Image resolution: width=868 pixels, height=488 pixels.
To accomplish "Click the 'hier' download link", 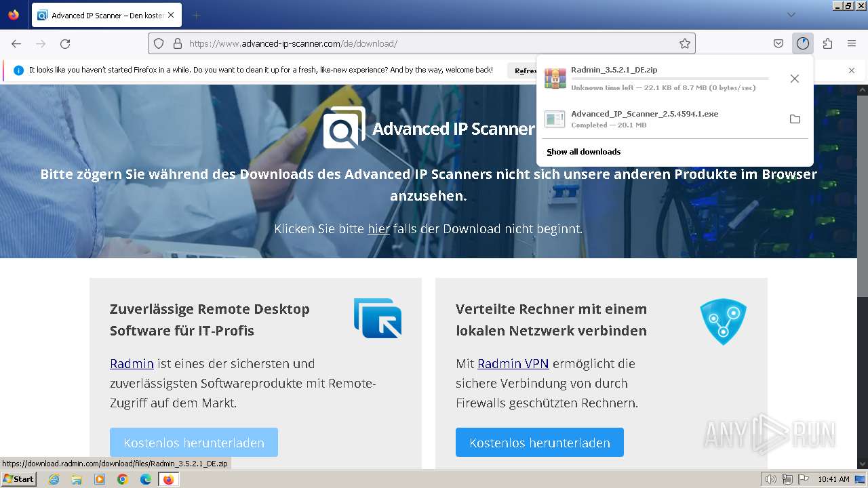I will click(378, 229).
